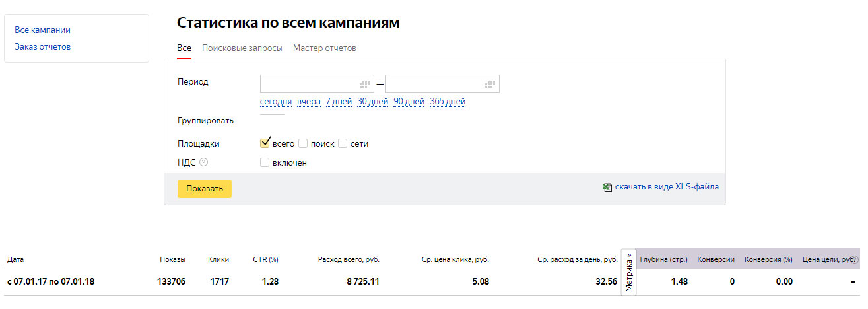This screenshot has height=309, width=868.
Task: Enable the 'поиск' platforms checkbox
Action: point(304,143)
